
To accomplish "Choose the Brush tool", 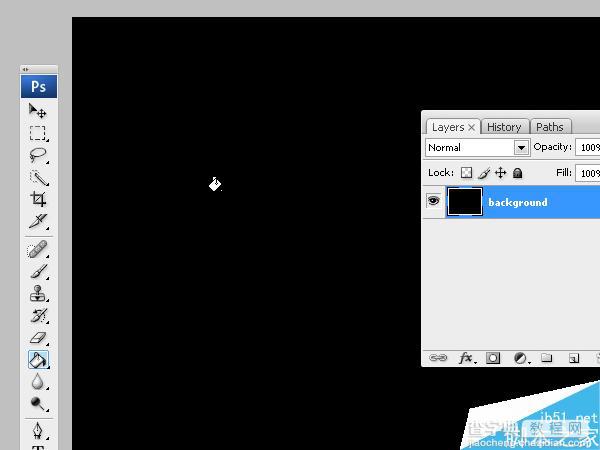I will click(x=38, y=271).
